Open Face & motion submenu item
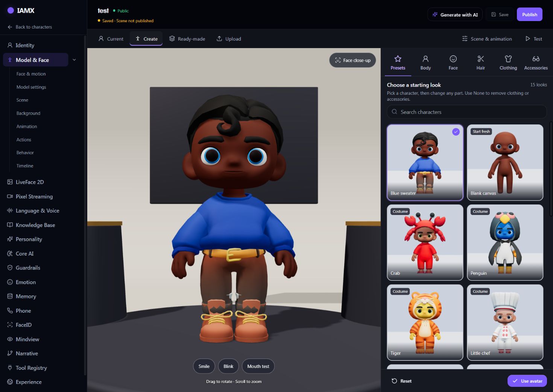 pyautogui.click(x=31, y=74)
